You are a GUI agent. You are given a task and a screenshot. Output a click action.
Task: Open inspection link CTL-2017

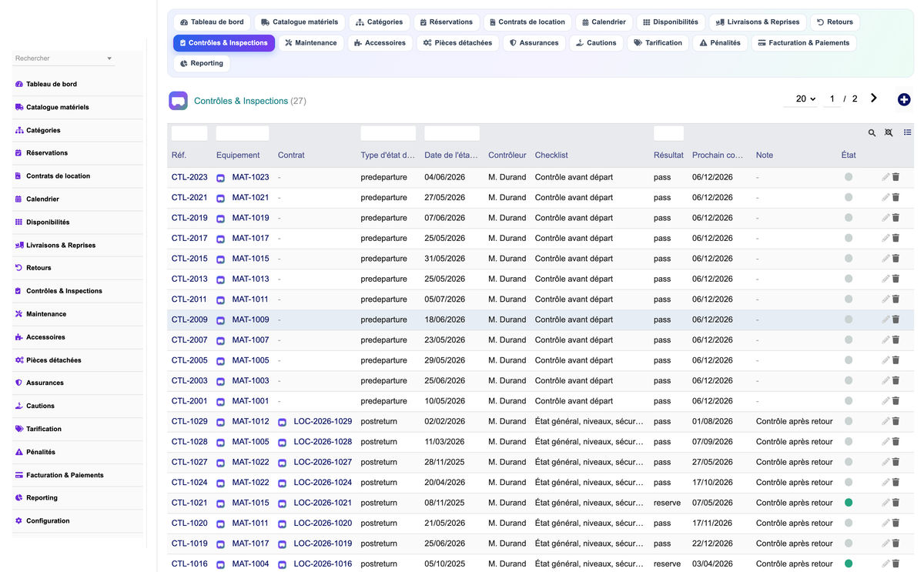pos(189,239)
